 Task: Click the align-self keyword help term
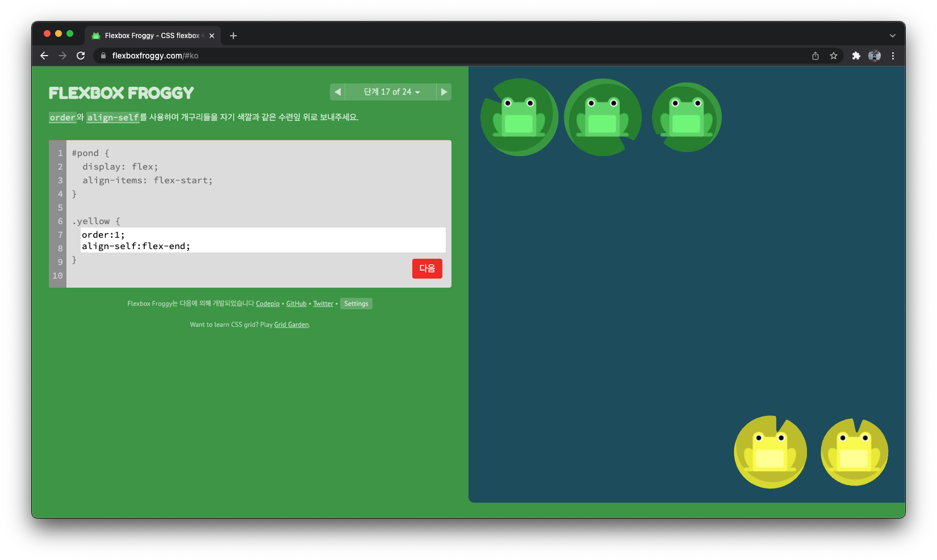[113, 117]
